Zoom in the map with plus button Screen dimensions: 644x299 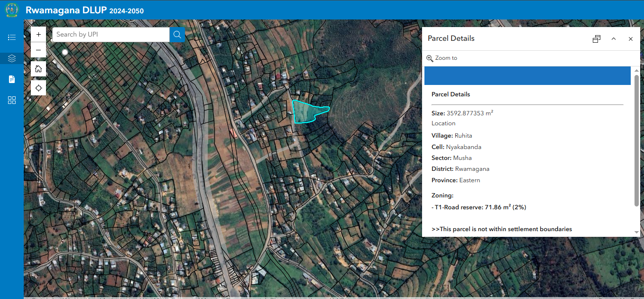[38, 35]
